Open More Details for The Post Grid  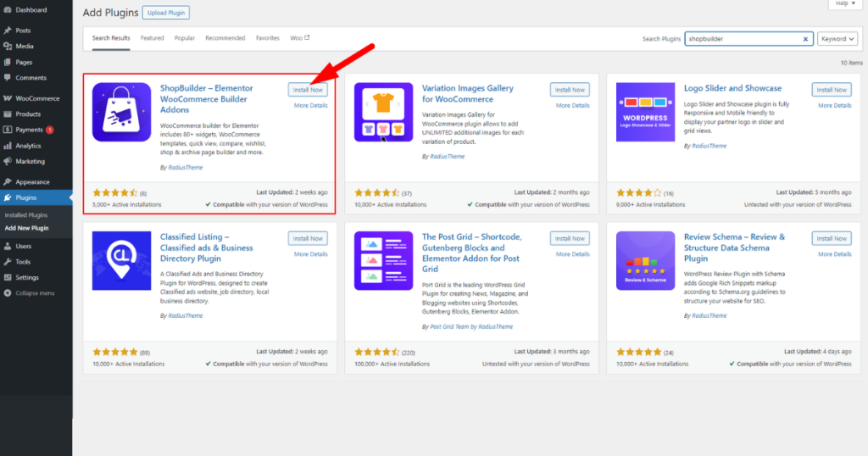[x=572, y=254]
